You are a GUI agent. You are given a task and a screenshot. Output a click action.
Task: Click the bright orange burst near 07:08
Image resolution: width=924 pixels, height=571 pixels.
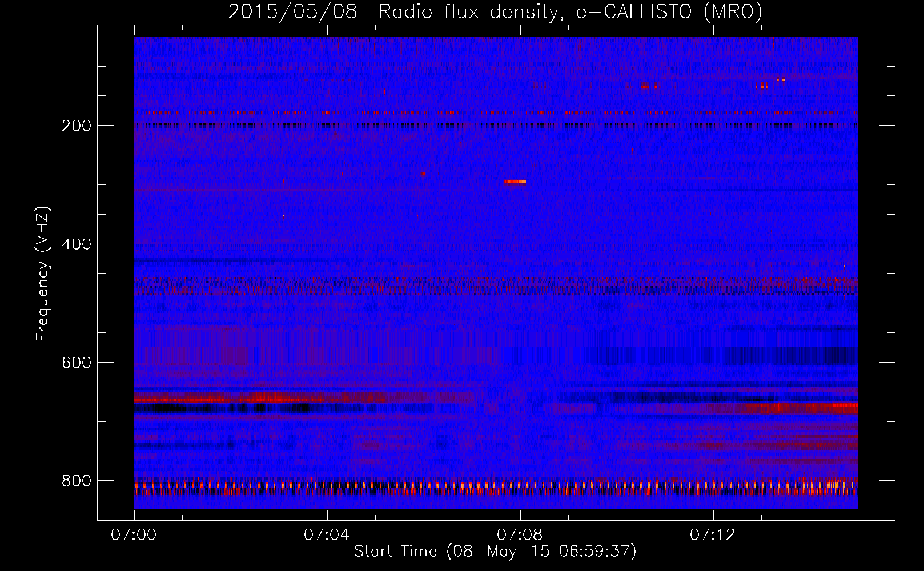coord(515,182)
